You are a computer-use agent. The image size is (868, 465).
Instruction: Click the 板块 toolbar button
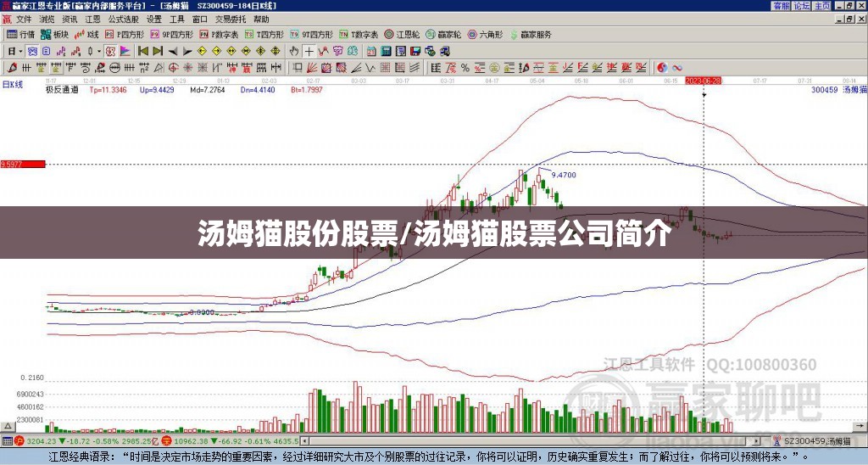coord(54,34)
